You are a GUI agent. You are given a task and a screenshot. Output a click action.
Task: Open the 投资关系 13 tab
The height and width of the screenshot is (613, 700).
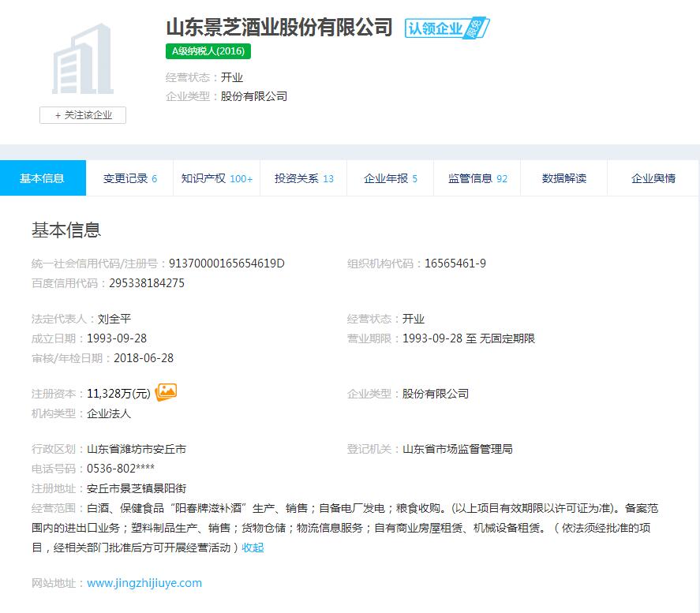click(x=304, y=178)
